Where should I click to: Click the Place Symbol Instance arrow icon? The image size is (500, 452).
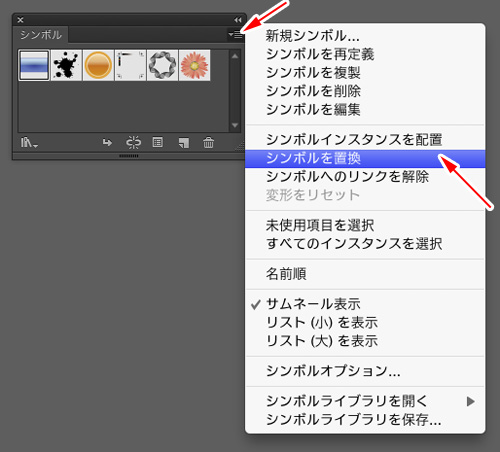pos(107,143)
